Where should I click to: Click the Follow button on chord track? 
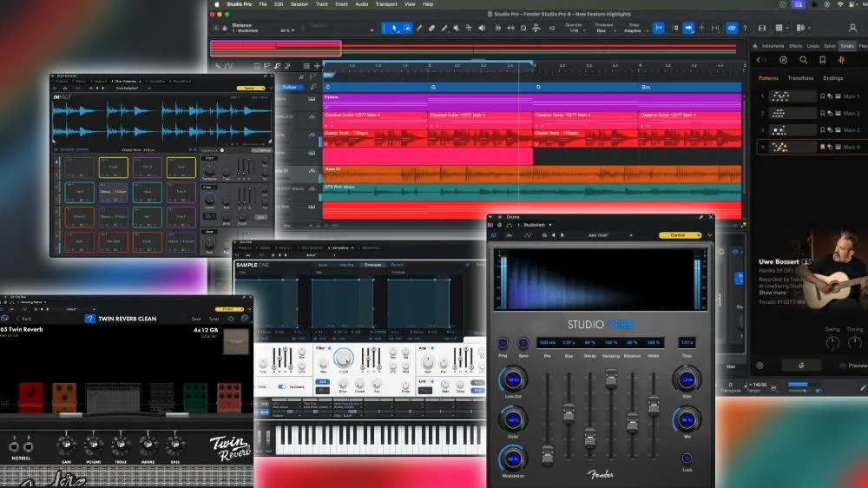pyautogui.click(x=290, y=87)
